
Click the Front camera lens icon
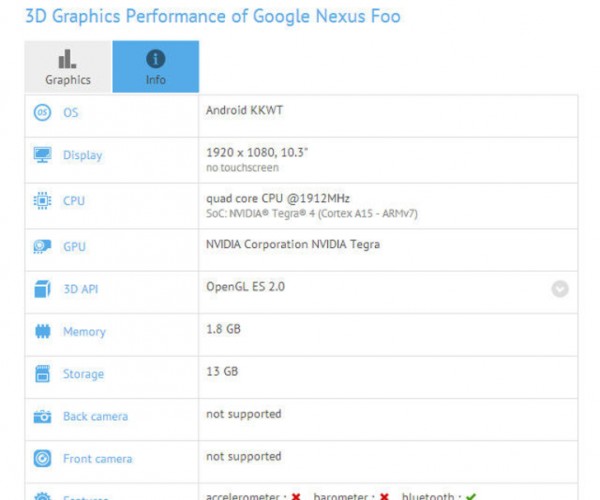click(x=42, y=458)
